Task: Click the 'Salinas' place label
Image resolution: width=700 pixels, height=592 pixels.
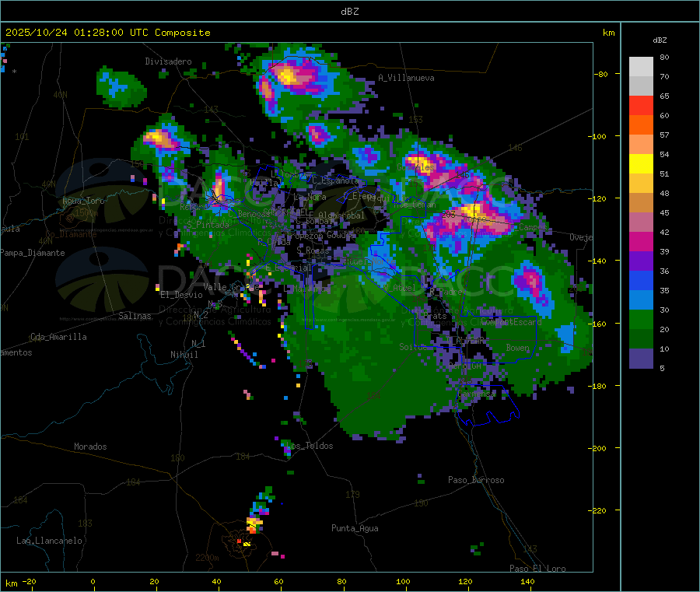Action: [135, 316]
